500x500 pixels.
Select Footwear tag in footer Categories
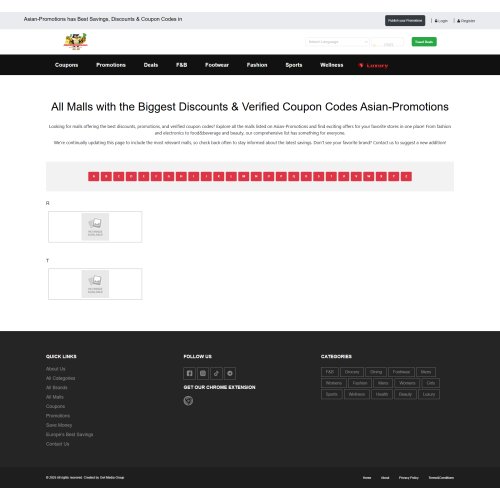click(401, 372)
